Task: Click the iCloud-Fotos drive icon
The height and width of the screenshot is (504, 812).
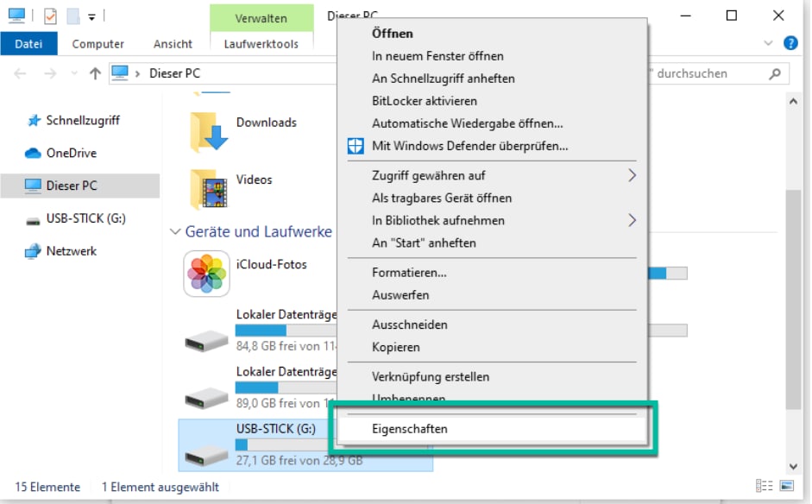Action: click(206, 273)
